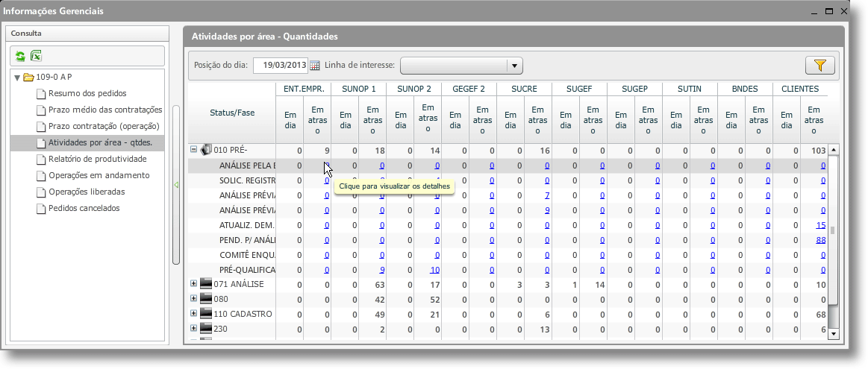The width and height of the screenshot is (868, 369).
Task: Click the GEGEF 2 column header
Action: [469, 89]
